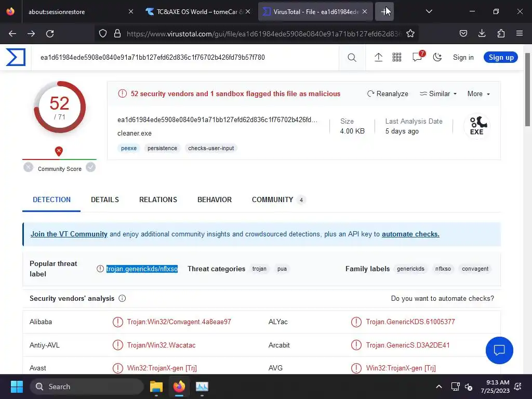Open the Firefox hamburger menu
This screenshot has height=399, width=532.
tap(520, 33)
